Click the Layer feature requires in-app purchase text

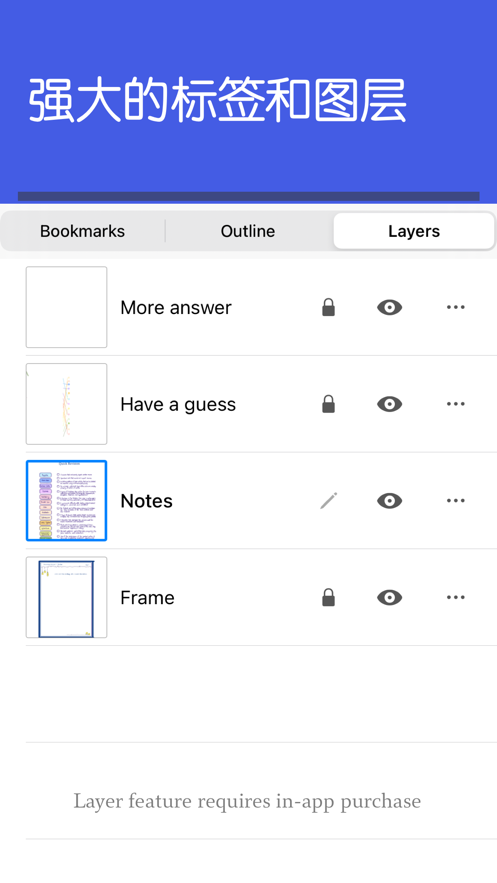coord(247,801)
